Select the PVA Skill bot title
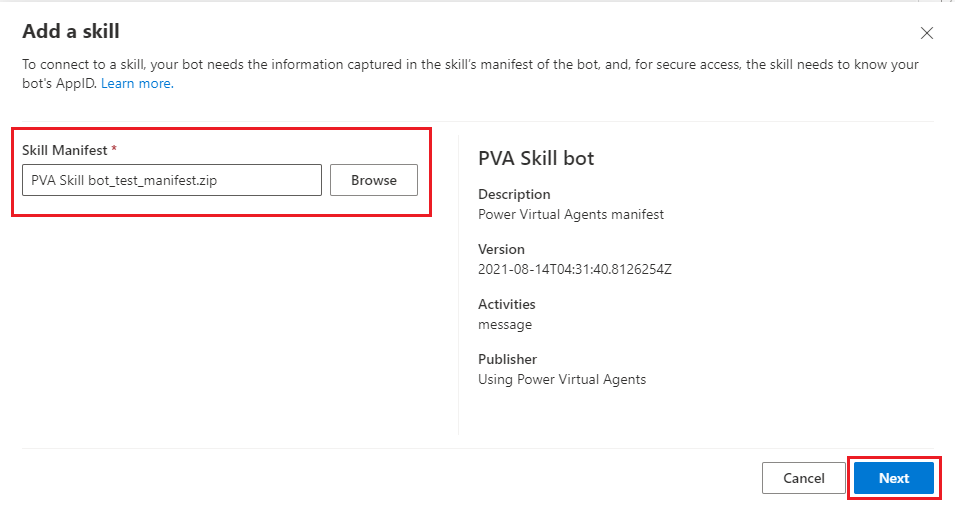Image resolution: width=955 pixels, height=517 pixels. pos(536,158)
